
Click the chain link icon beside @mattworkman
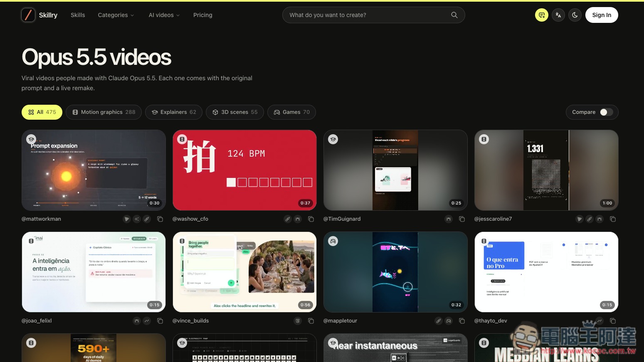[147, 219]
